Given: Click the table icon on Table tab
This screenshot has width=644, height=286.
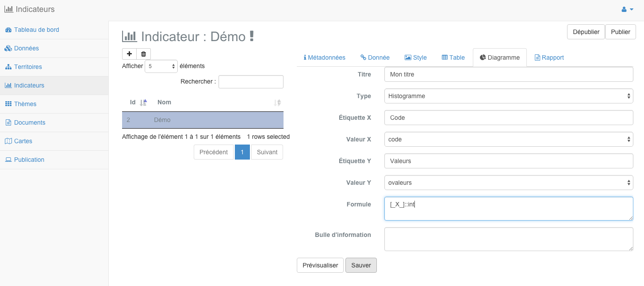Looking at the screenshot, I should 445,57.
